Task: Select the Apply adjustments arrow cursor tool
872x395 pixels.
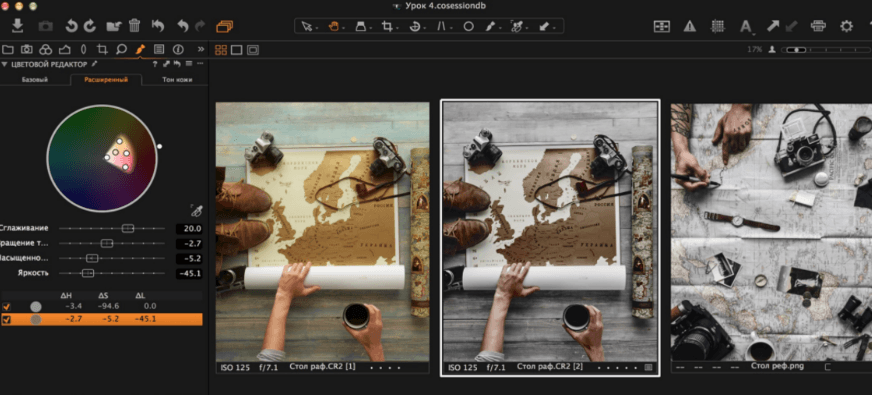Action: click(x=545, y=26)
